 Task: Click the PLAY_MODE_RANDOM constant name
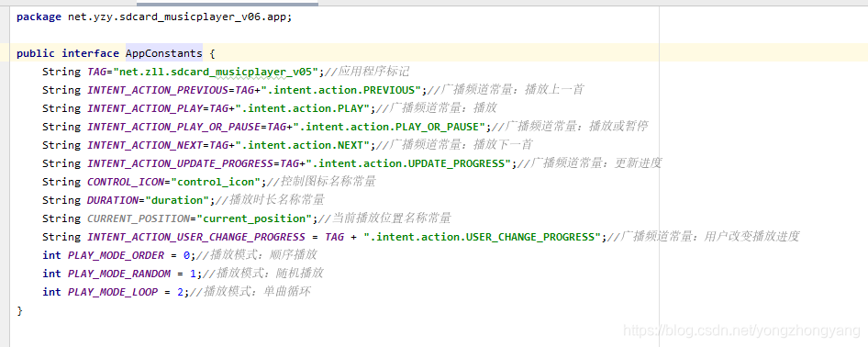pos(119,274)
